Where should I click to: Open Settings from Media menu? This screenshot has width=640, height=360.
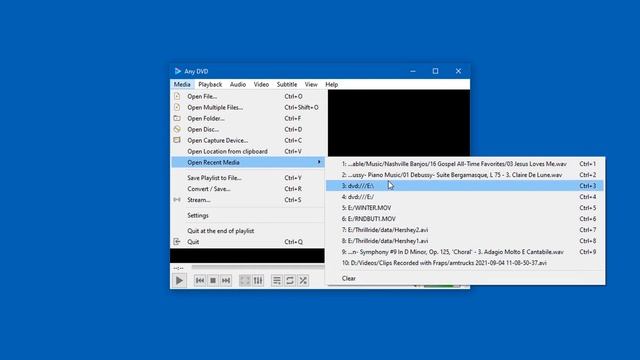click(x=248, y=216)
